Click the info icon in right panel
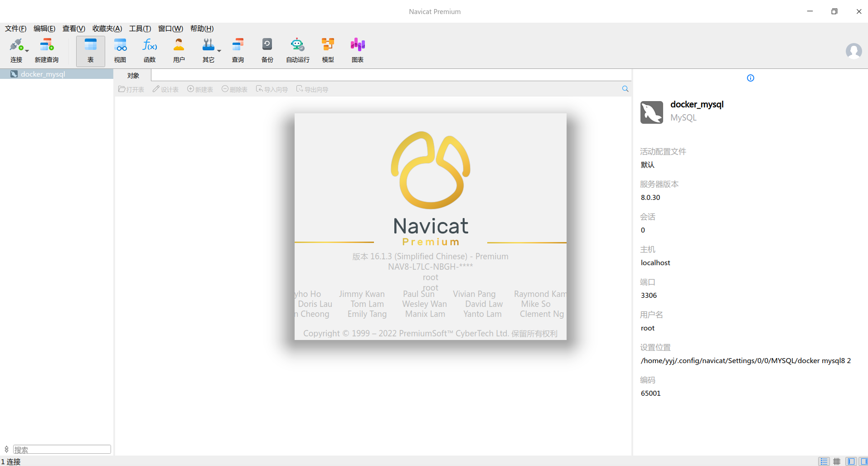The height and width of the screenshot is (466, 868). [751, 78]
